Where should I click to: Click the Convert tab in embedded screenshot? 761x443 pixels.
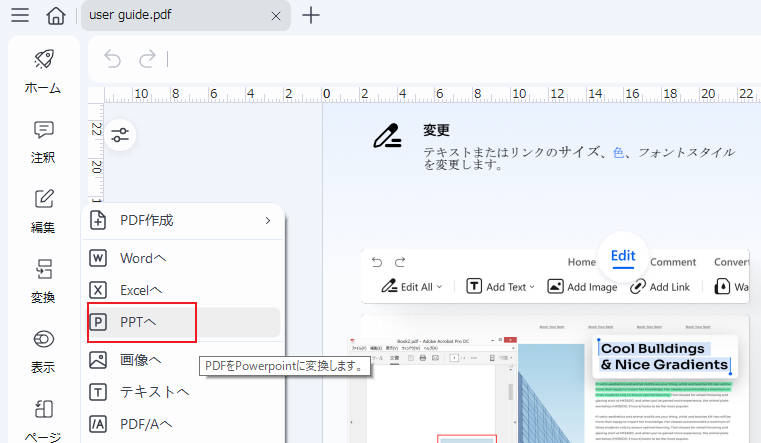(x=732, y=262)
